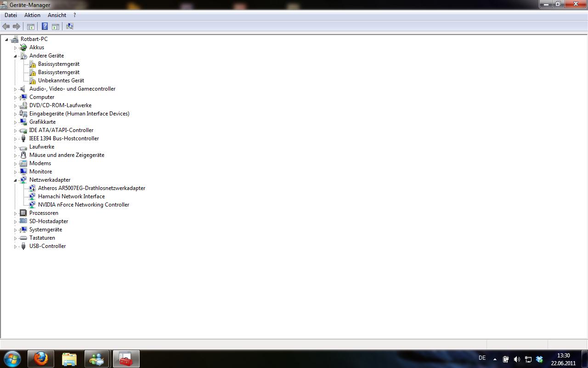Toggle the console tree pane toolbar icon

(31, 26)
